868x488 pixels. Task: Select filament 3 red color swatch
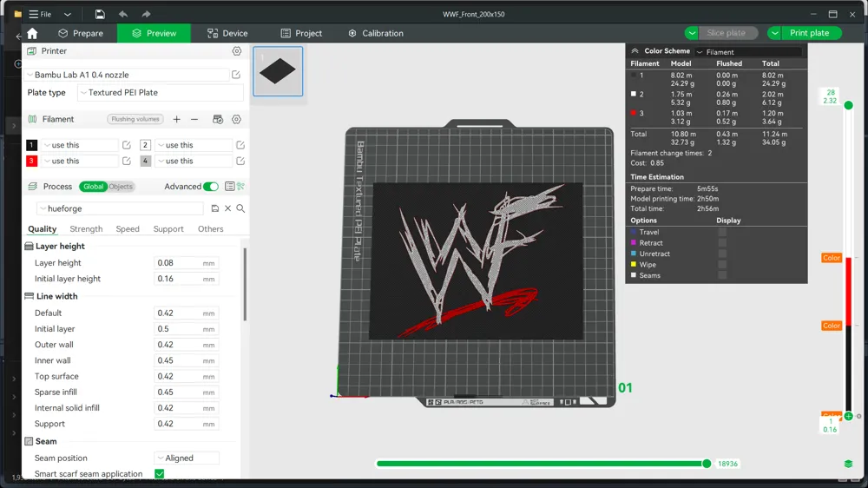click(x=31, y=162)
